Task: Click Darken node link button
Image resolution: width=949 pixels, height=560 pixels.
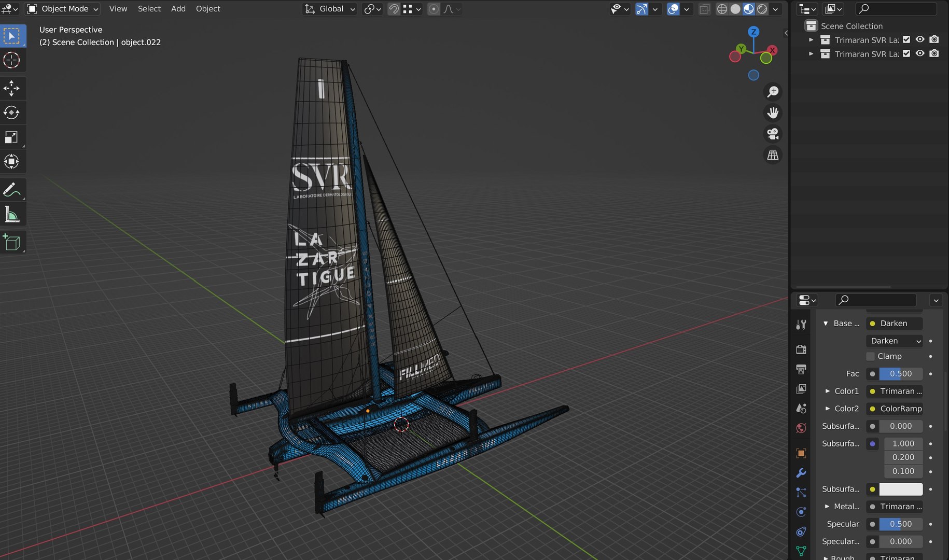Action: pyautogui.click(x=895, y=324)
